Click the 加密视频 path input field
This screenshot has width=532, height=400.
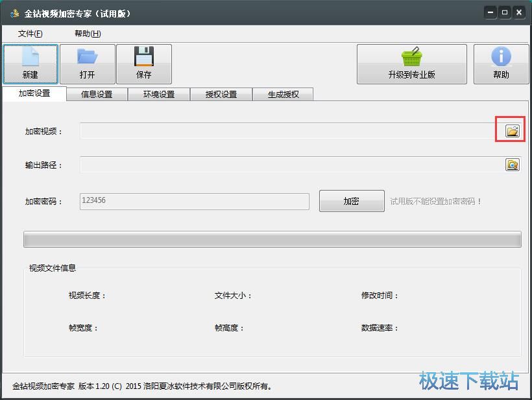292,131
